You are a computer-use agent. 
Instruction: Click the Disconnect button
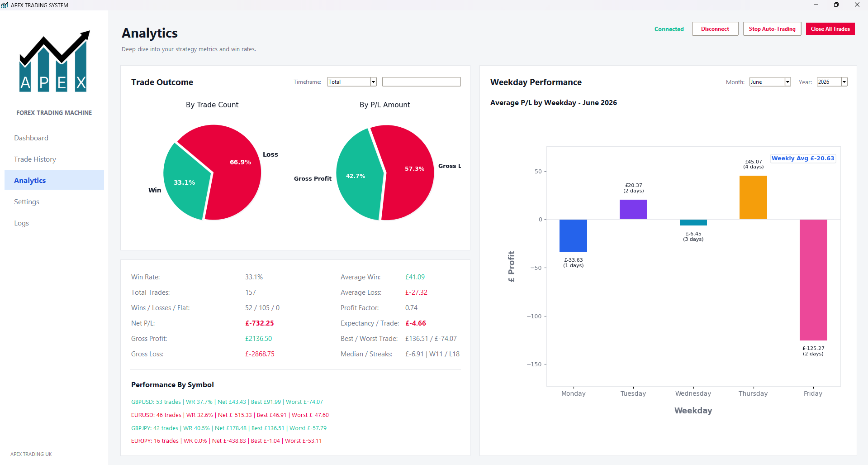tap(715, 29)
